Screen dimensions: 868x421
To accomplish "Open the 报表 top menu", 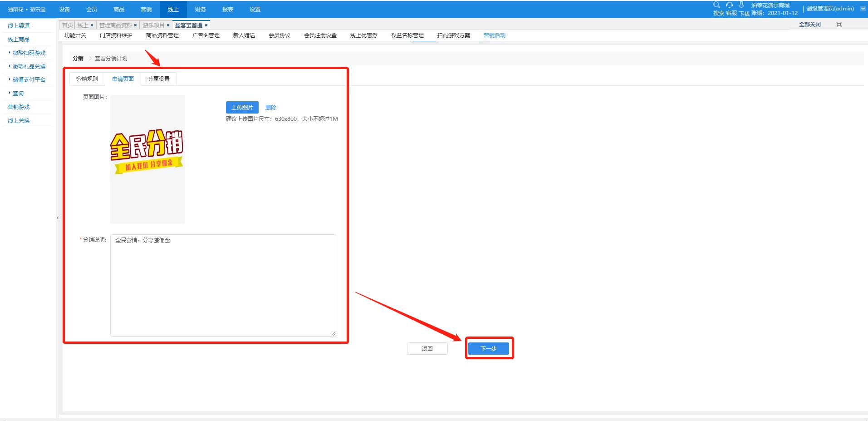I will [x=228, y=10].
